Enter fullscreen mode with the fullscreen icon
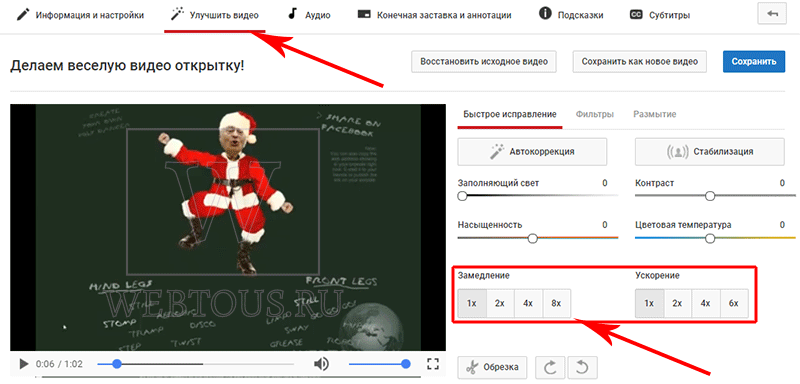 pos(433,364)
